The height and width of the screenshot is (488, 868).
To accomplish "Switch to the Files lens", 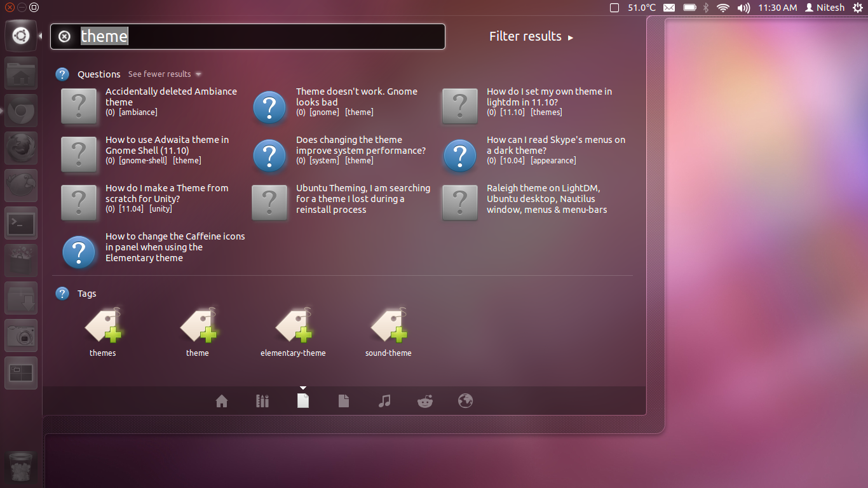I will point(344,401).
